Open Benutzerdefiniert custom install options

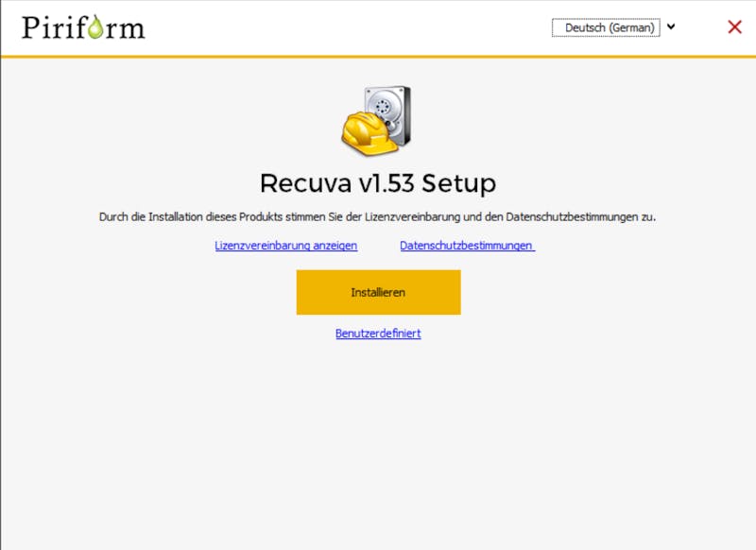378,333
